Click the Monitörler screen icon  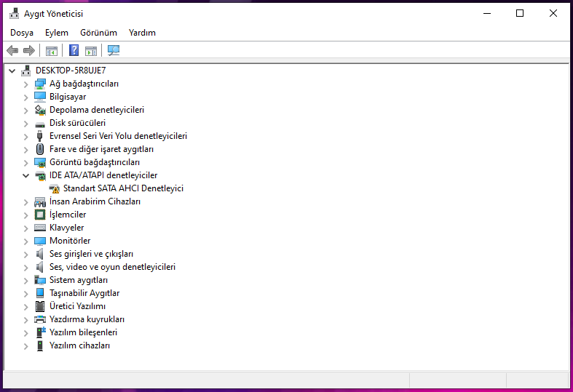coord(40,241)
